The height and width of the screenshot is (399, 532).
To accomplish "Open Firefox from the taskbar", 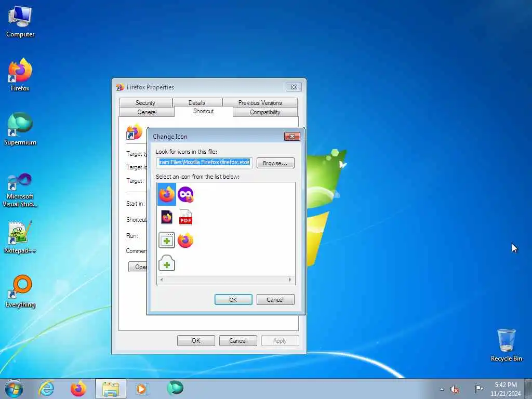I will click(78, 389).
